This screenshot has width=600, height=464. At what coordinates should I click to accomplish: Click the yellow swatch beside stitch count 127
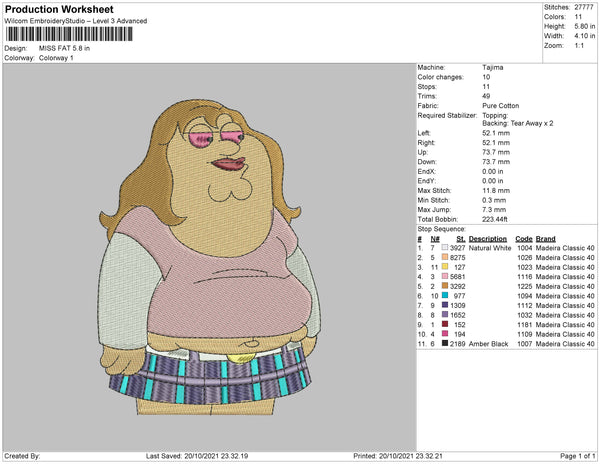click(445, 267)
